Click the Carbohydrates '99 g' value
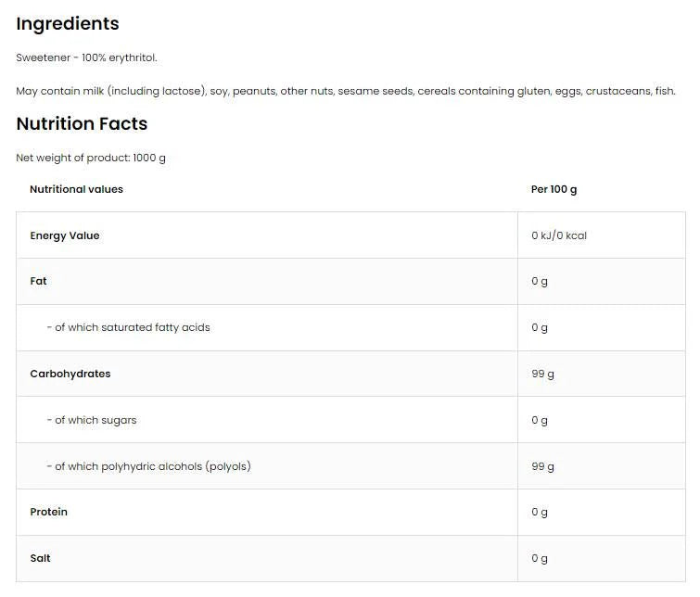The image size is (700, 597). pyautogui.click(x=542, y=374)
